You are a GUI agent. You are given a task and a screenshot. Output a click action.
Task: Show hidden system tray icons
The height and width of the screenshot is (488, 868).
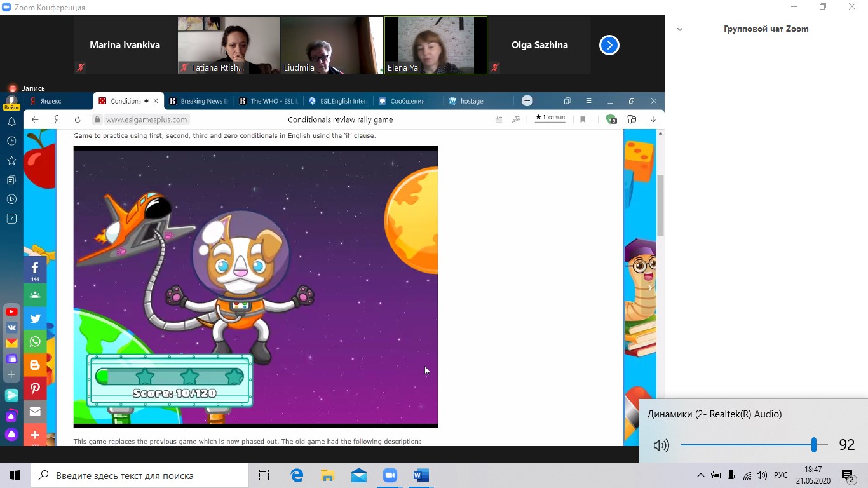point(700,475)
